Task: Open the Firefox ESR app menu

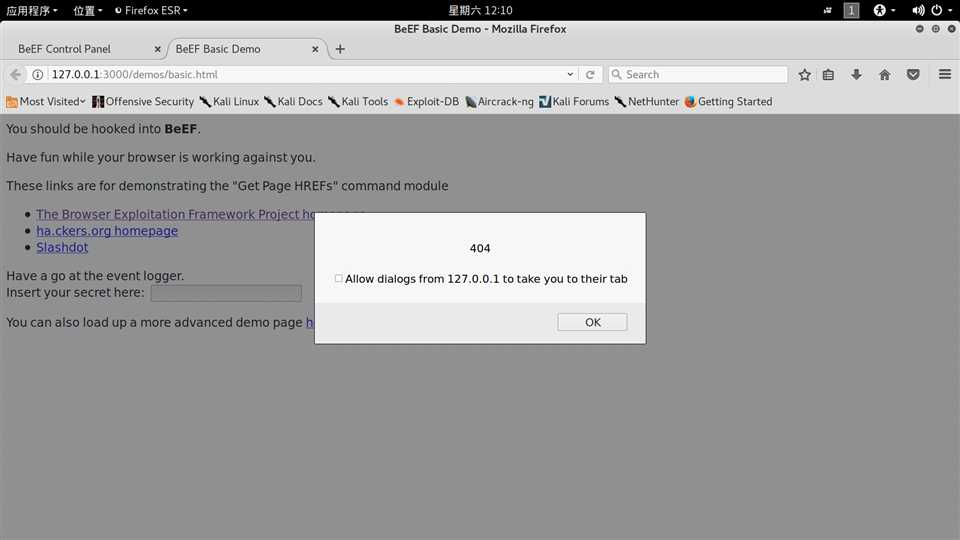Action: point(151,10)
